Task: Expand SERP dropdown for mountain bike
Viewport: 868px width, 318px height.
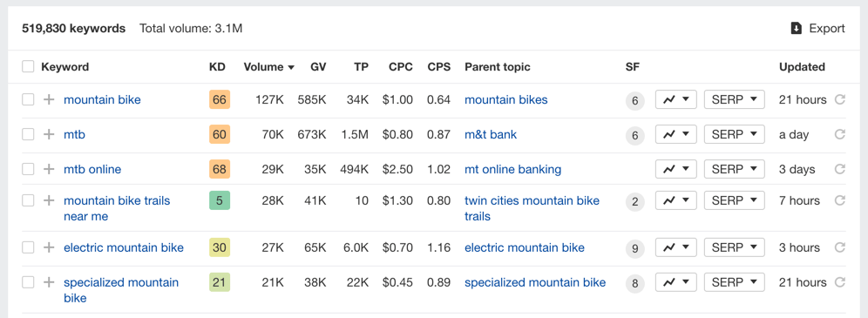Action: 734,99
